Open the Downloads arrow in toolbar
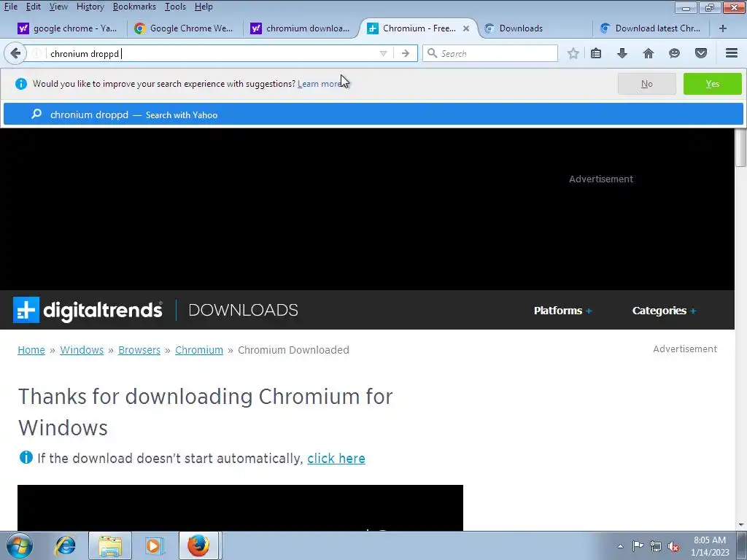 click(622, 53)
